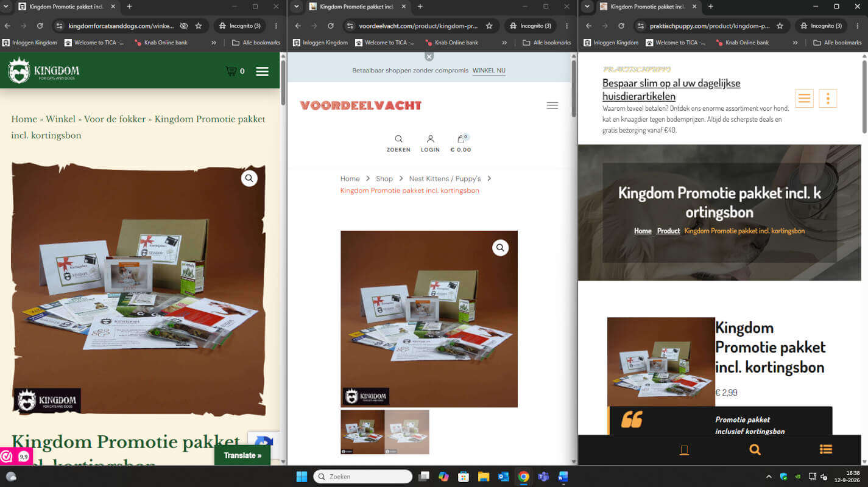868x487 pixels.
Task: Bookmark star in praktischpuppy.com address bar
Action: pyautogui.click(x=780, y=26)
